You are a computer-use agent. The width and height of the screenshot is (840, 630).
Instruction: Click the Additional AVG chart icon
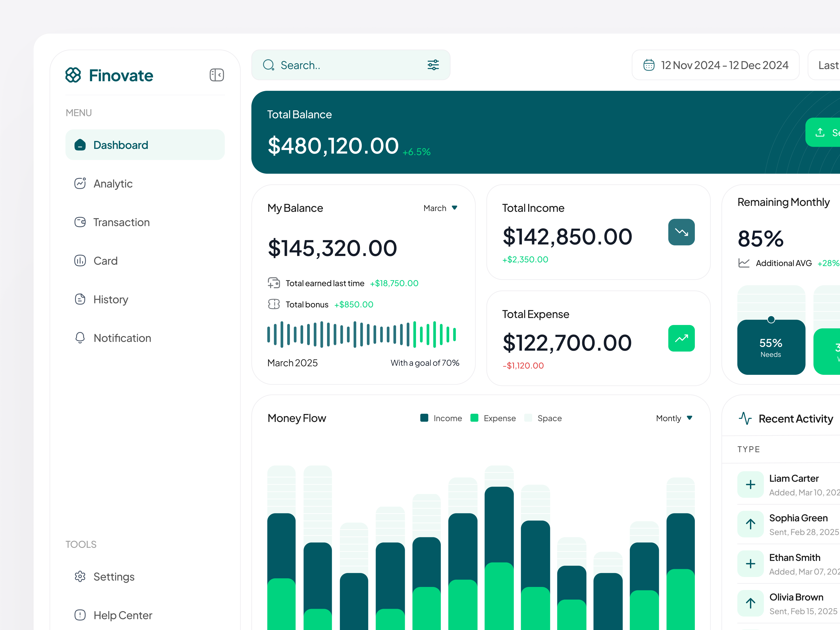coord(744,263)
